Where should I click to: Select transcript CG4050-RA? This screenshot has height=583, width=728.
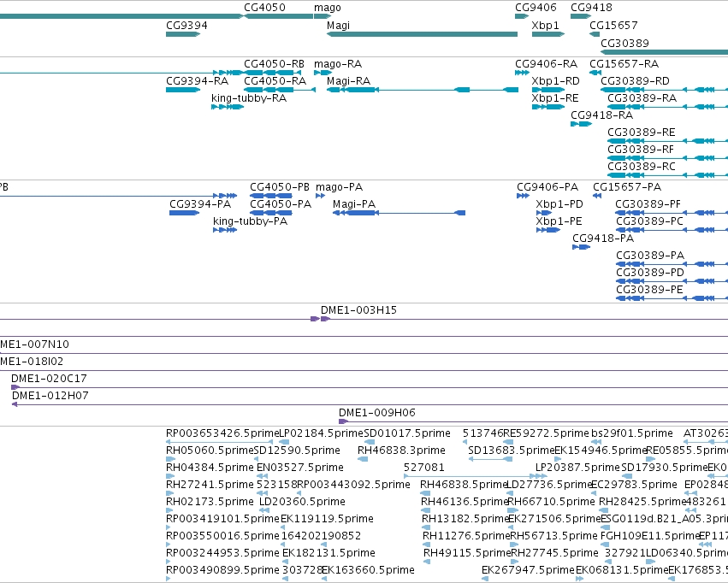point(280,90)
